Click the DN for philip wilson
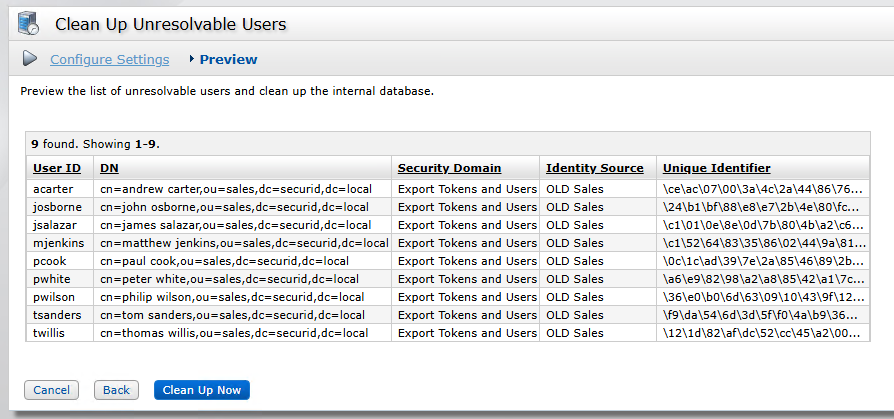 click(x=232, y=297)
